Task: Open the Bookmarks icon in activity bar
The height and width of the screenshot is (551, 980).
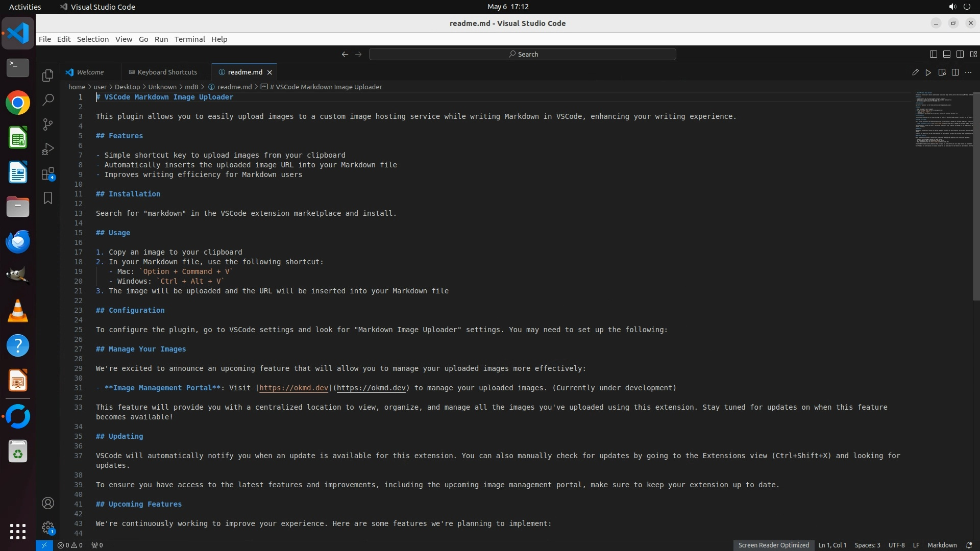Action: pos(48,198)
